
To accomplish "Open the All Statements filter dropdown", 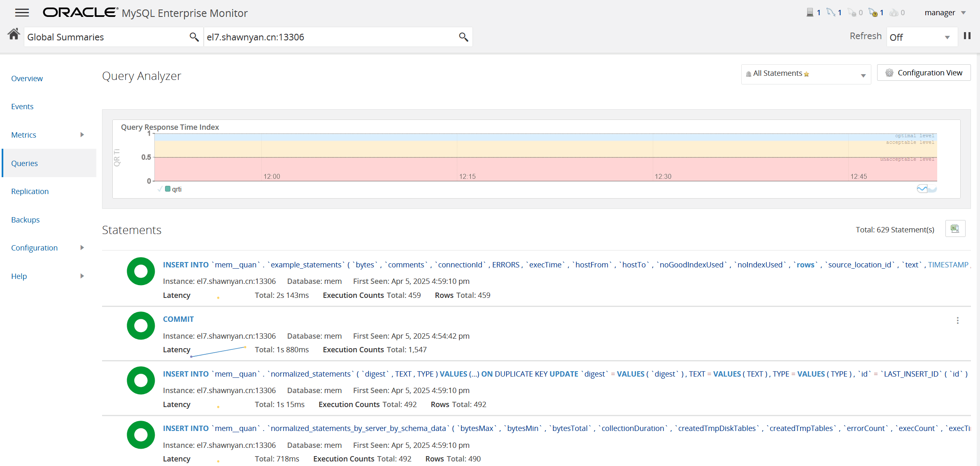I will coord(806,74).
